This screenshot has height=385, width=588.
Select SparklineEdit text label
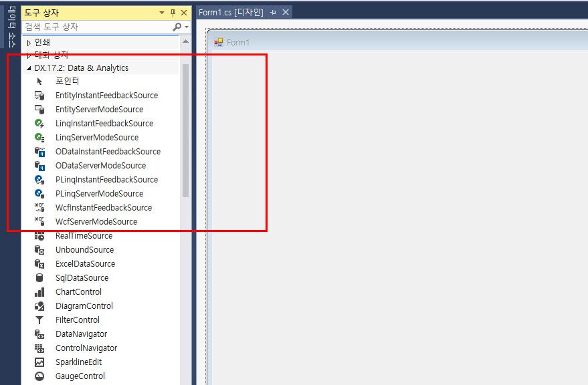point(79,362)
